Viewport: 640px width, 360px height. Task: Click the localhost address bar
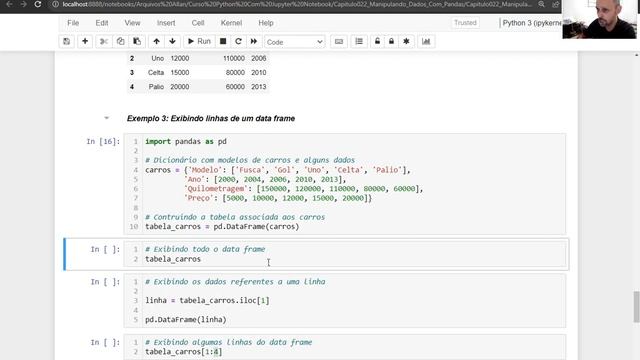(297, 4)
